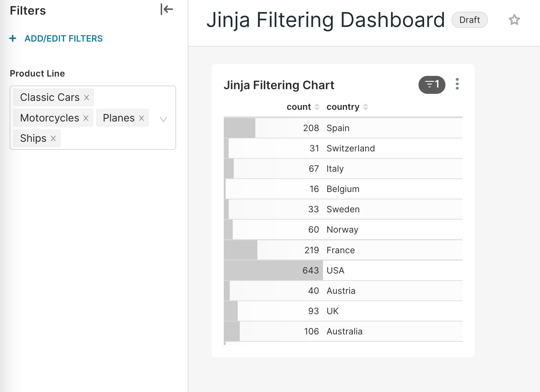Open the ADD/EDIT FILTERS link
Screen dimensions: 540x392
[x=64, y=39]
